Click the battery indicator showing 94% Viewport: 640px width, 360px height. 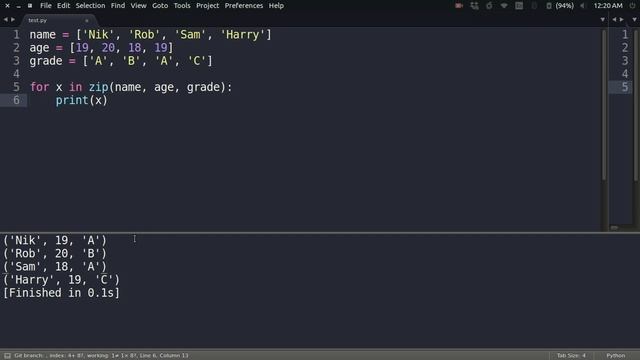(560, 6)
